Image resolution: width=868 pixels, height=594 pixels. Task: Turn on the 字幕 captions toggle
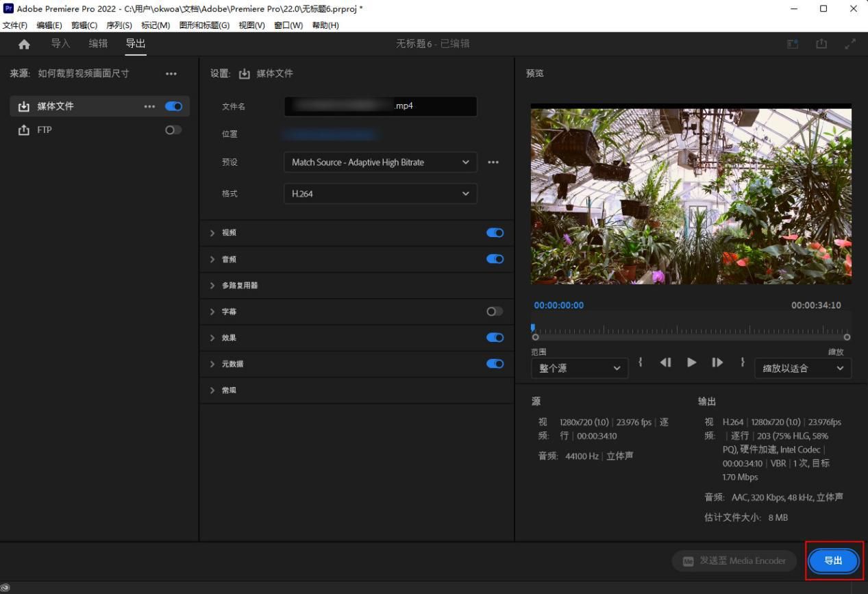click(495, 311)
